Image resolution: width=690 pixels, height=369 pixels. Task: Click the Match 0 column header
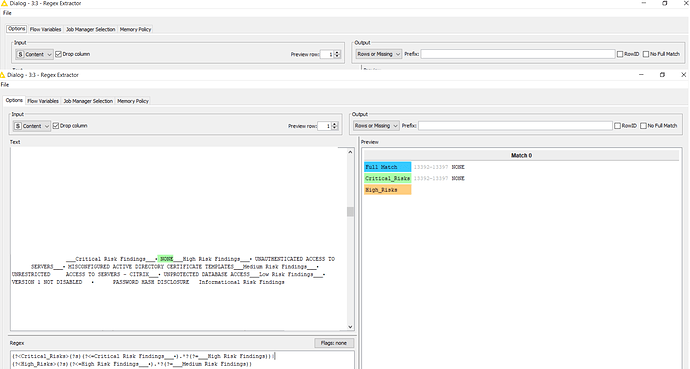point(521,155)
